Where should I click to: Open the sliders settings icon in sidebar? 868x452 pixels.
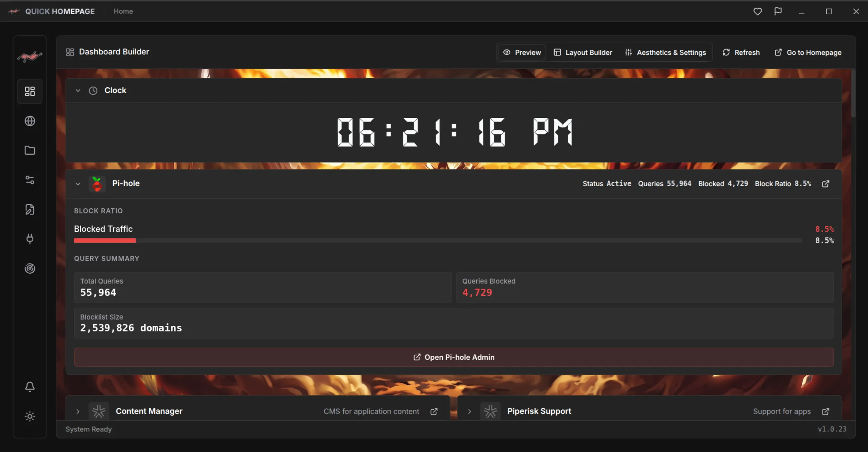[x=30, y=180]
